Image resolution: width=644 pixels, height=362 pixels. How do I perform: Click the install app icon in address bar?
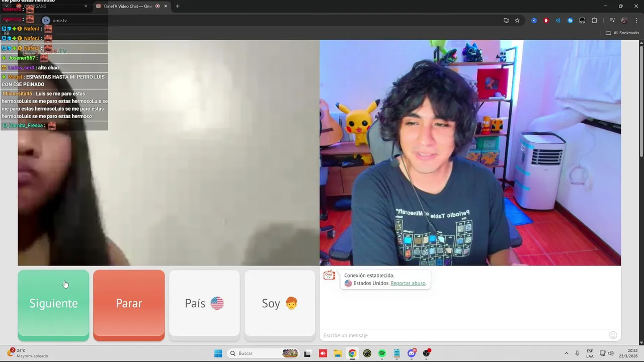point(506,21)
